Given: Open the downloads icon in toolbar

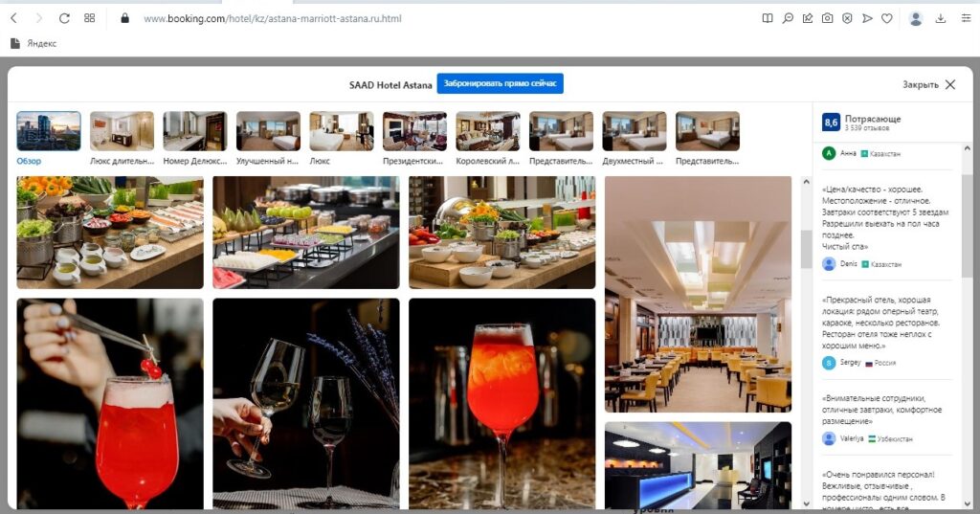Looking at the screenshot, I should (940, 19).
